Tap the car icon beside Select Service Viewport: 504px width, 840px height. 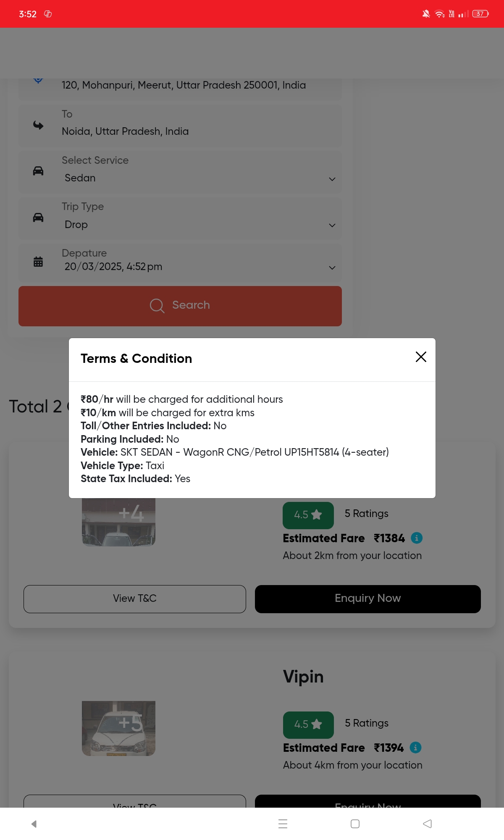pyautogui.click(x=38, y=171)
